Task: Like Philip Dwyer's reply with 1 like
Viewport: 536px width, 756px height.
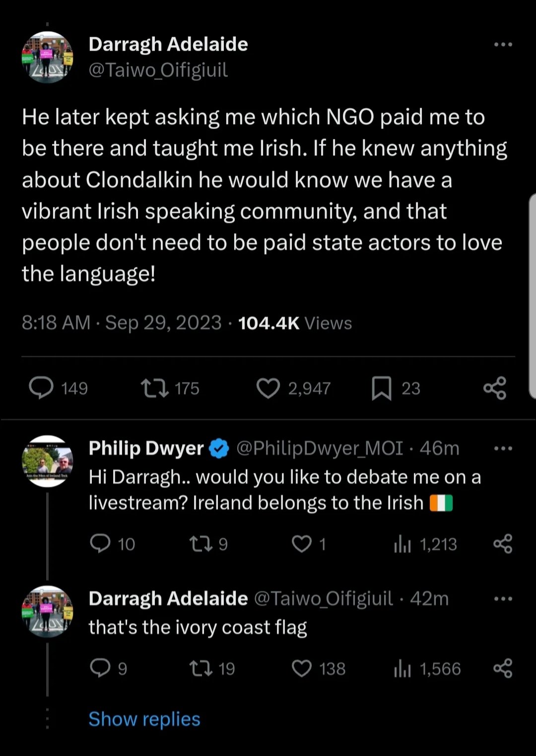Action: 301,544
